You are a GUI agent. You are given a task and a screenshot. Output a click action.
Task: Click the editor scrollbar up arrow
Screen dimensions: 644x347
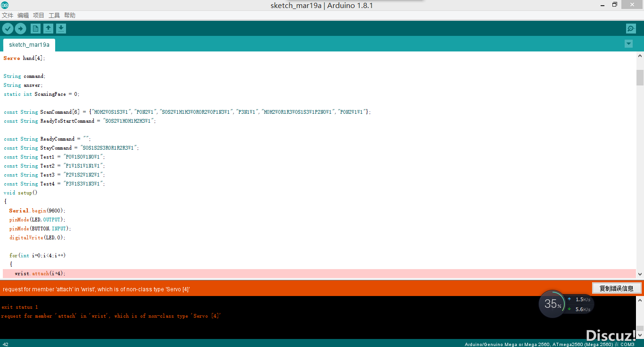pyautogui.click(x=640, y=55)
